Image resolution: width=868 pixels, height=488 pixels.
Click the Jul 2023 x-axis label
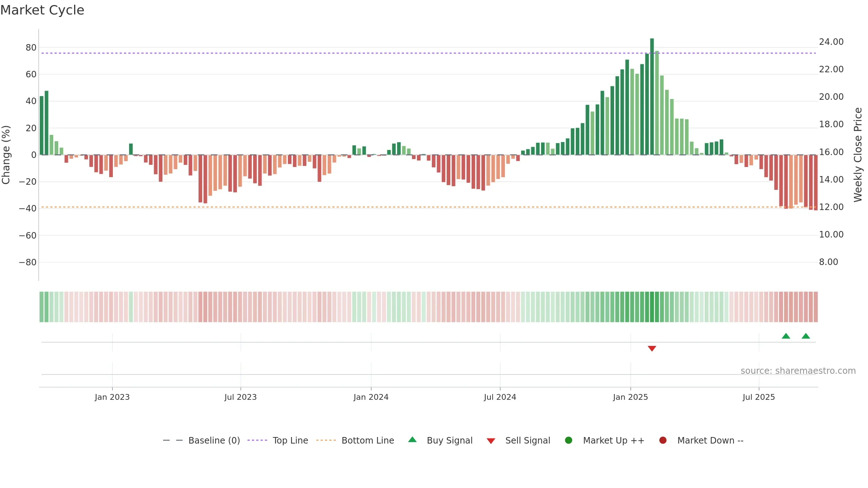click(x=241, y=397)
